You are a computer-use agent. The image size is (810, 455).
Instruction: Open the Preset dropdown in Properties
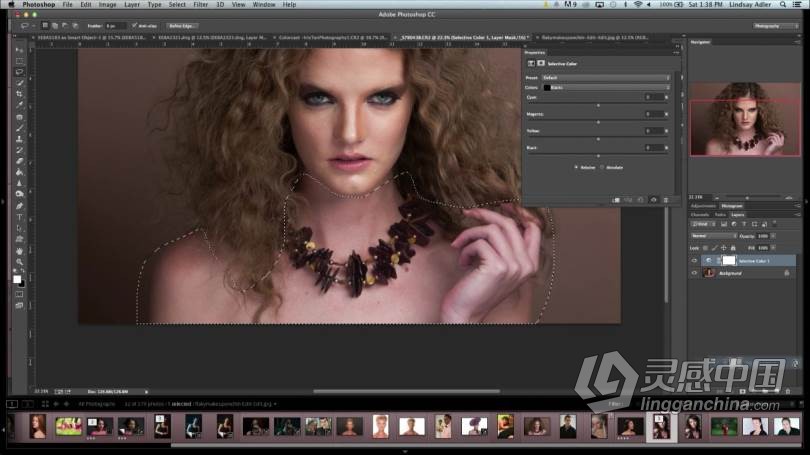click(x=606, y=77)
